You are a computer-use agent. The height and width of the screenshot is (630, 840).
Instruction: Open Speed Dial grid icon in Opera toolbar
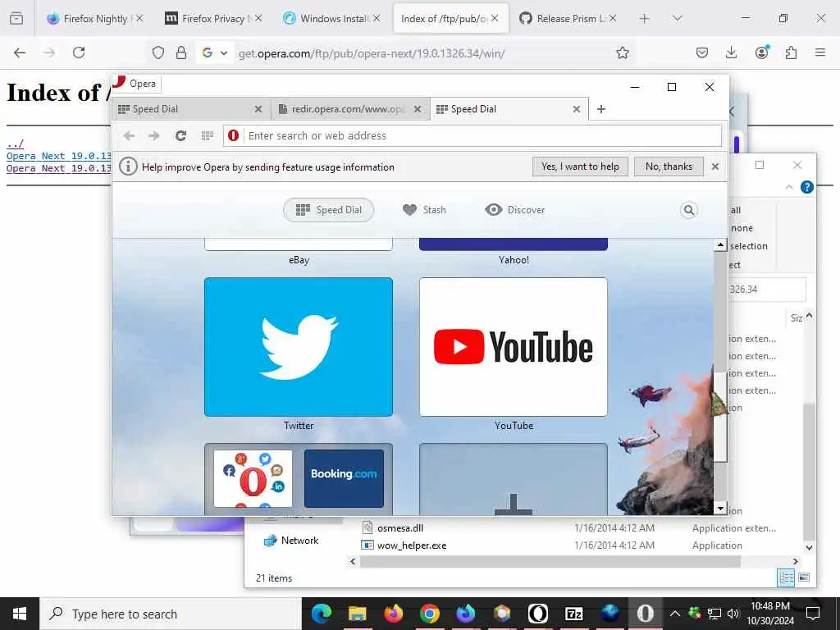click(208, 135)
